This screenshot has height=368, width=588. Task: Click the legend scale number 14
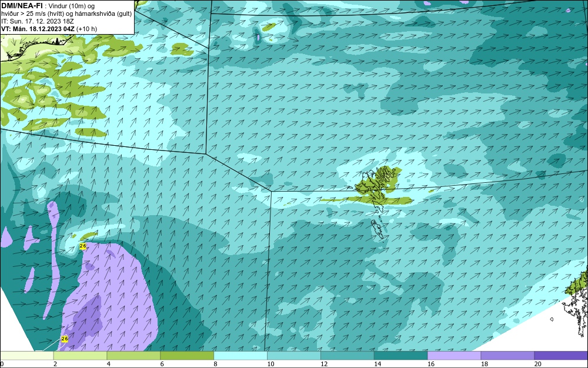point(377,364)
